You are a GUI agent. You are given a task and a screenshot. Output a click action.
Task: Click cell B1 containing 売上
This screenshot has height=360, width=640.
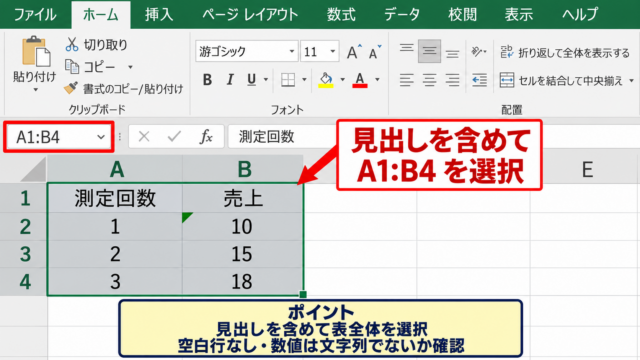[243, 198]
